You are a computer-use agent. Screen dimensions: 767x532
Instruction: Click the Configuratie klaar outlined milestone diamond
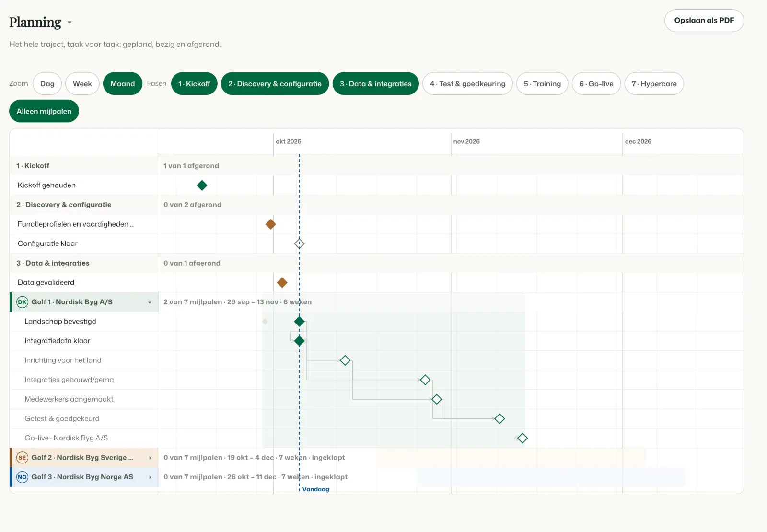click(x=300, y=243)
